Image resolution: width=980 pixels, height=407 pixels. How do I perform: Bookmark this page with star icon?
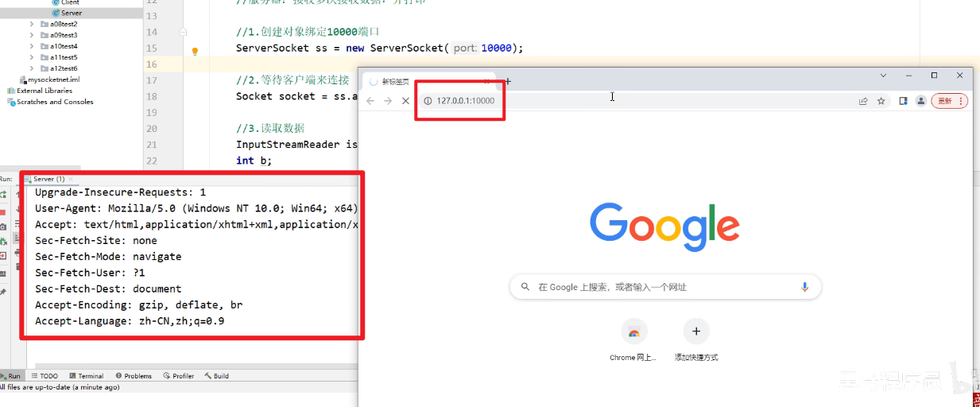click(x=881, y=101)
